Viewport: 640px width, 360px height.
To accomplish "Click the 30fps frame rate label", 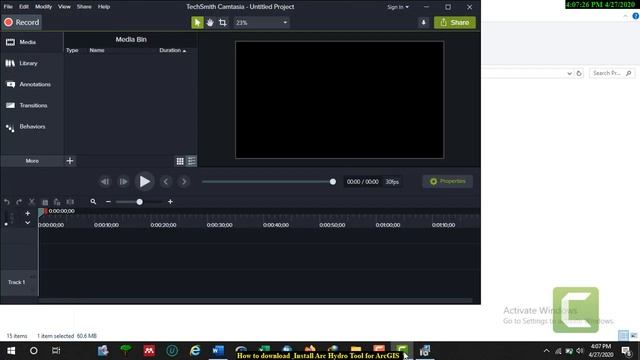I will tap(392, 182).
